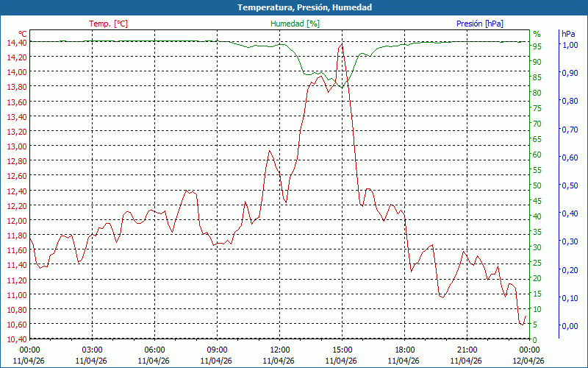Click the 03:00 time axis marker
This screenshot has width=588, height=368.
tap(92, 350)
